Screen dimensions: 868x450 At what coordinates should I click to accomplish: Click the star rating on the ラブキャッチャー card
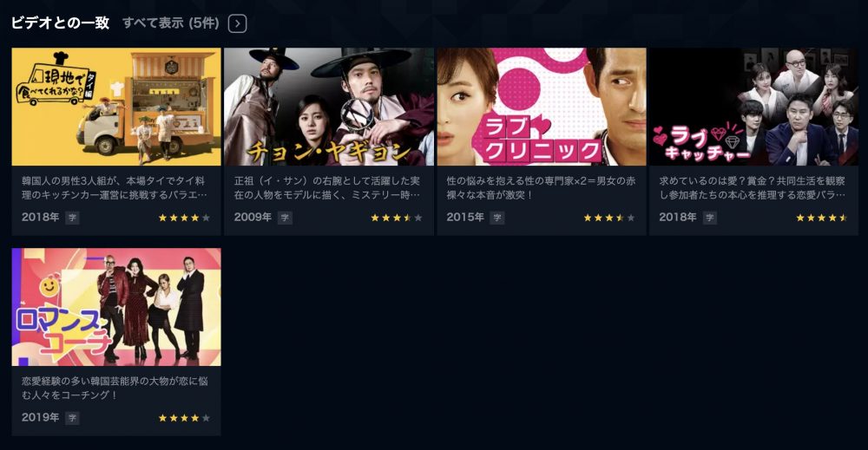pyautogui.click(x=821, y=218)
